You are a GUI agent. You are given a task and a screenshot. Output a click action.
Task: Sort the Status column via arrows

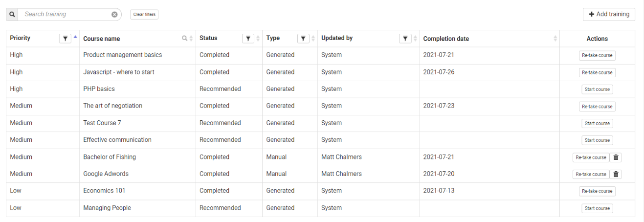pos(258,39)
